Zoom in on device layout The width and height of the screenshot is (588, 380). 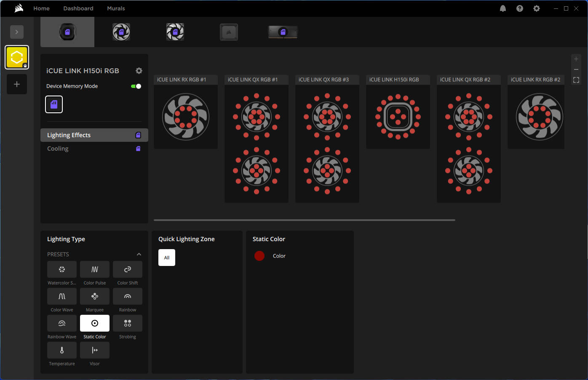576,59
